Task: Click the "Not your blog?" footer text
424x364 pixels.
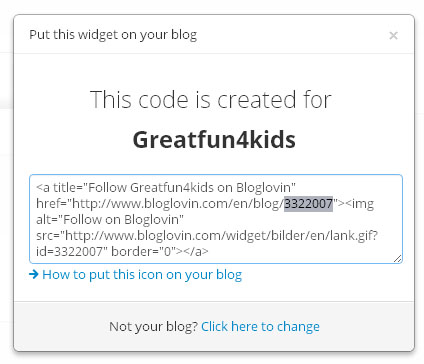Action: pos(154,327)
